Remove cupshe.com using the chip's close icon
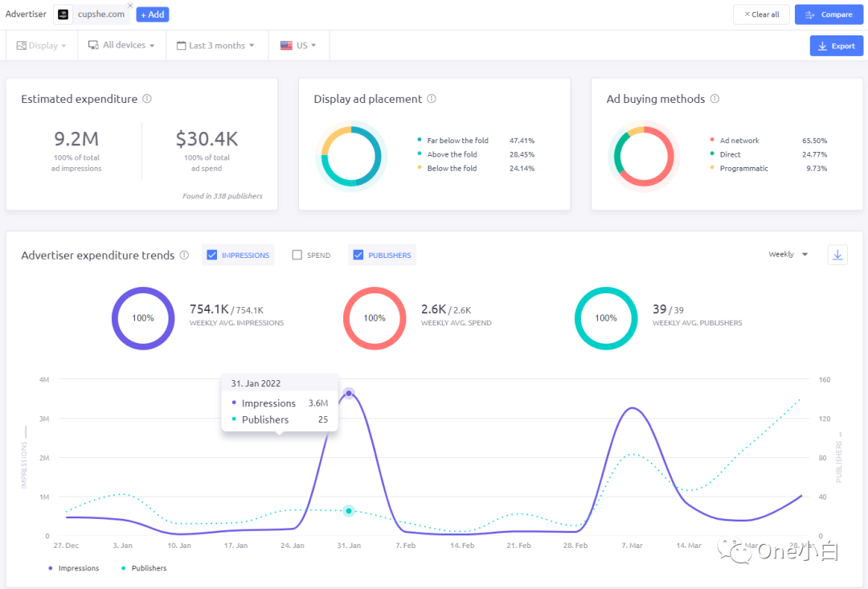Screen dimensions: 868x589 (x=129, y=6)
